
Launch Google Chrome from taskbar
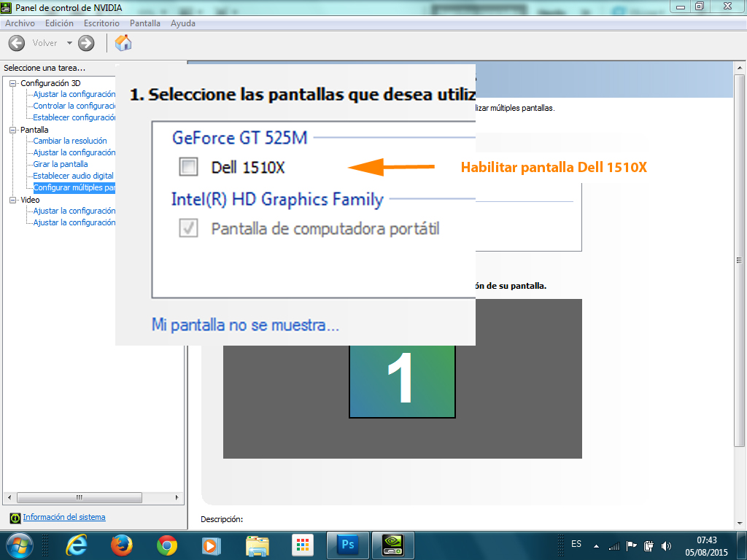click(167, 545)
